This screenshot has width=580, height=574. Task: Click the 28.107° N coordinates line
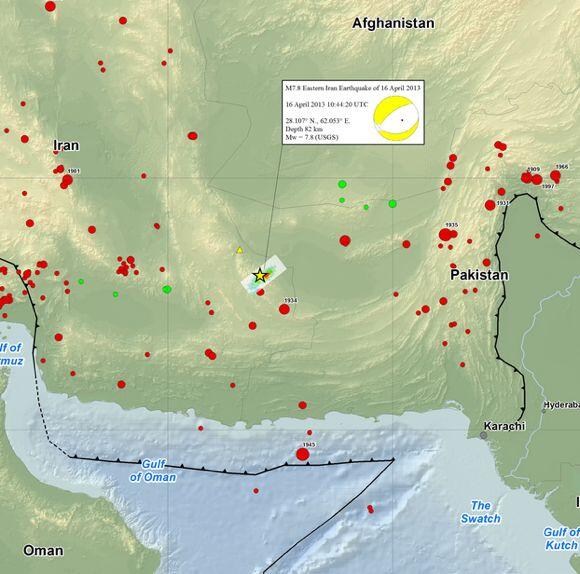318,121
